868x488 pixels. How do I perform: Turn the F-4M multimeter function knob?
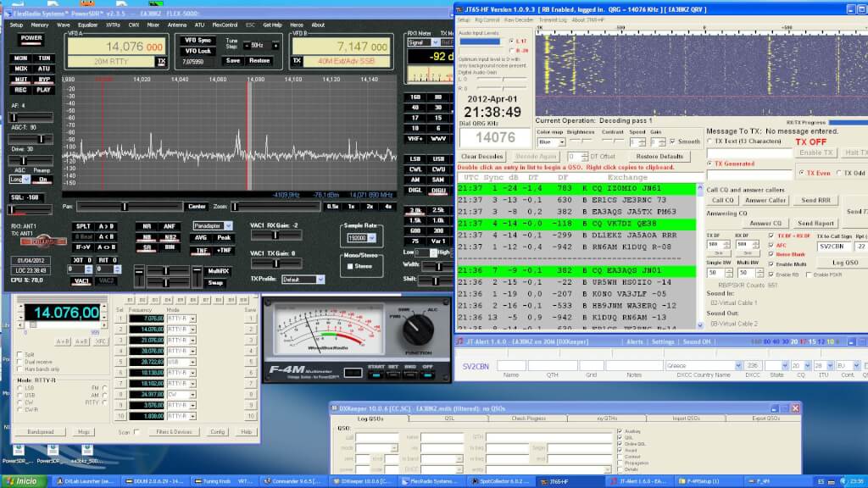click(x=417, y=330)
